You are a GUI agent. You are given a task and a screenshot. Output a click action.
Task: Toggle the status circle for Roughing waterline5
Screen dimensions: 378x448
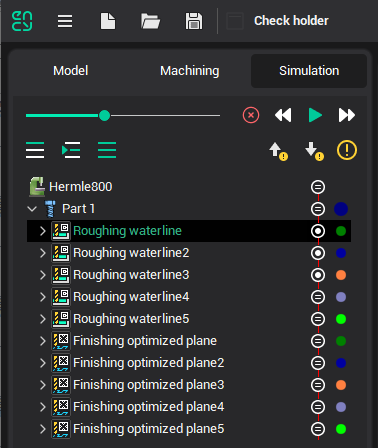click(x=318, y=319)
